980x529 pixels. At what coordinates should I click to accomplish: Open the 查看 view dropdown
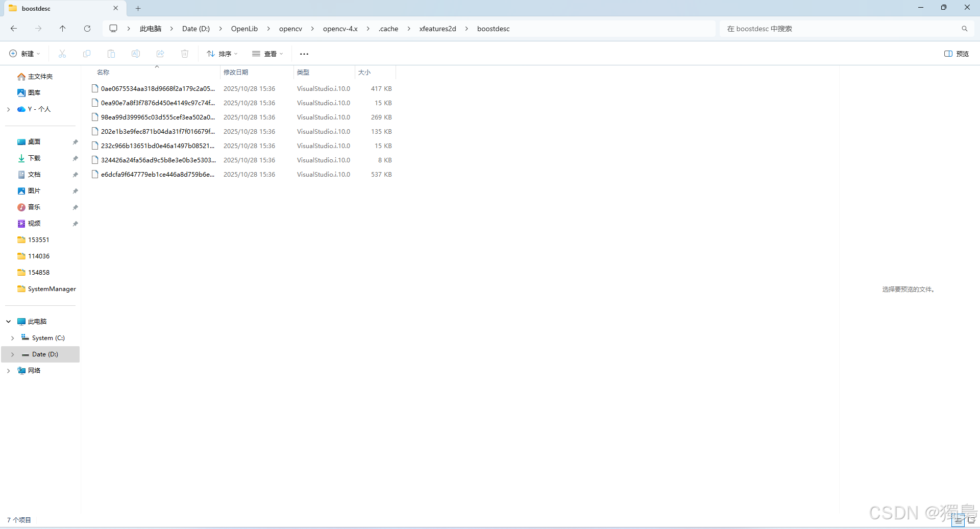[267, 54]
